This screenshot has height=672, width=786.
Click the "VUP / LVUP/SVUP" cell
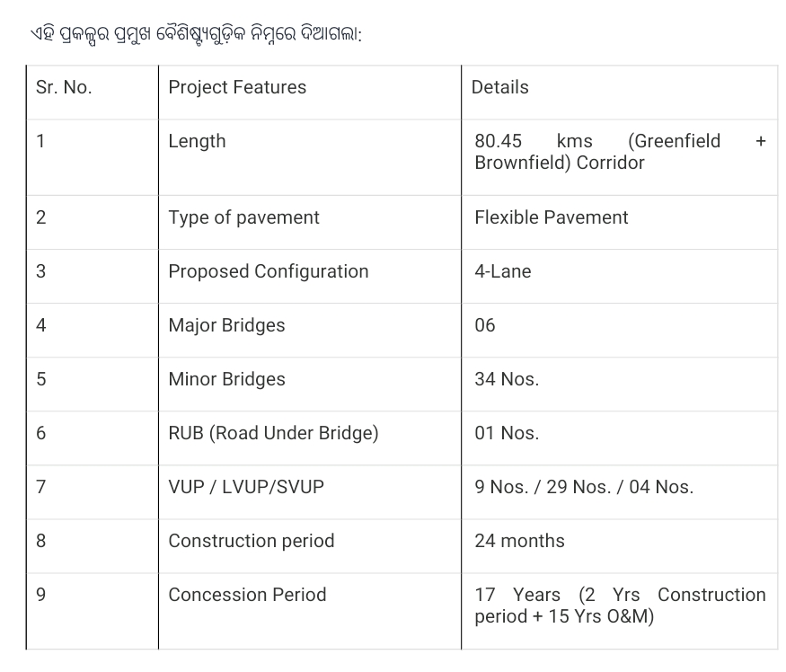(246, 487)
